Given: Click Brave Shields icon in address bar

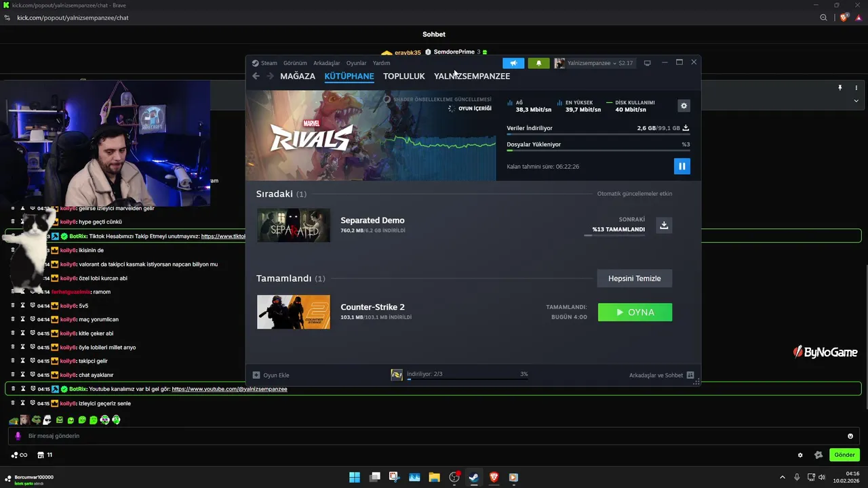Looking at the screenshot, I should coord(844,18).
